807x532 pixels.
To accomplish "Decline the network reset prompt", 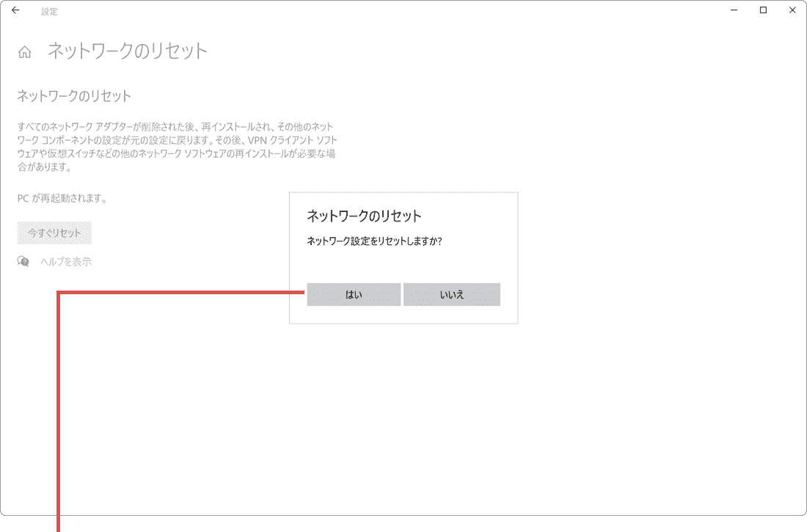I will [x=452, y=294].
